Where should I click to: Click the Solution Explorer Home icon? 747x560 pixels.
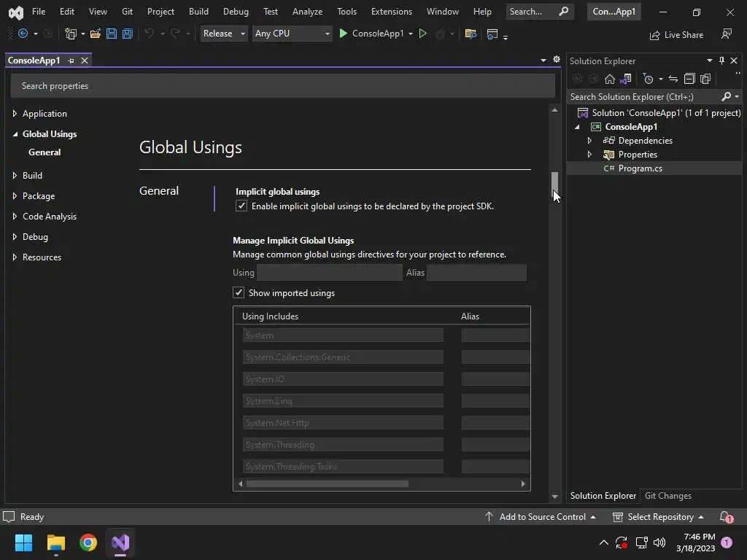click(609, 79)
